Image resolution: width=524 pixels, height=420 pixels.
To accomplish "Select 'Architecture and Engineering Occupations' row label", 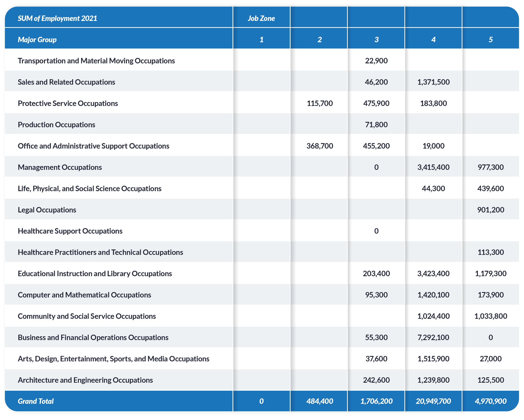I will (x=85, y=380).
